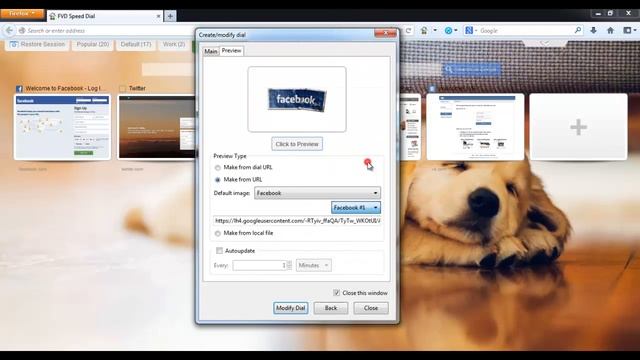The height and width of the screenshot is (360, 640).
Task: Open the Facebook #1 variant dropdown
Action: click(356, 208)
